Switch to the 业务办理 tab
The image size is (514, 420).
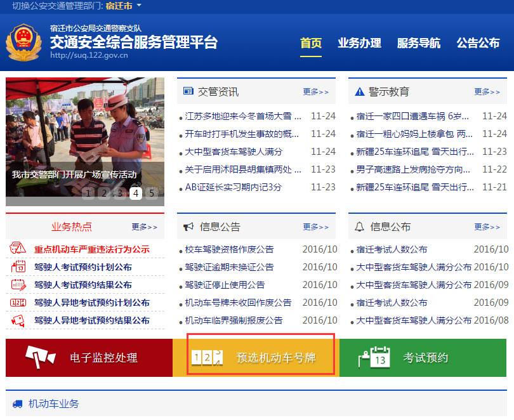coord(359,44)
